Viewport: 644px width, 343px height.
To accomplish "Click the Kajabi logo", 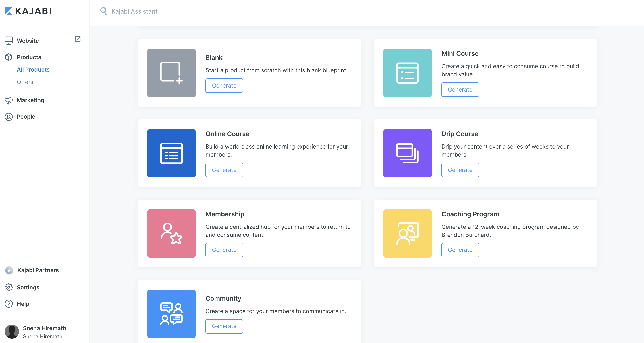I will [x=28, y=11].
